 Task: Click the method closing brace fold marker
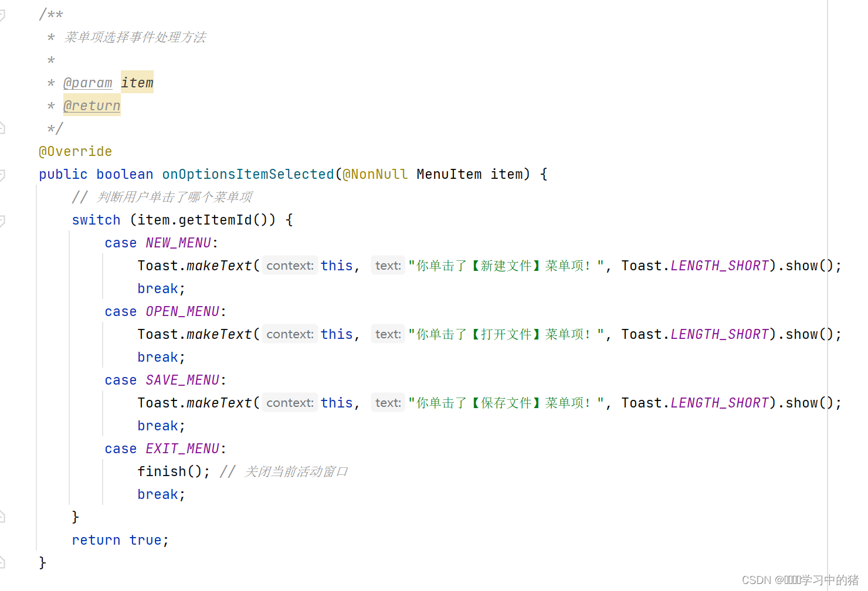pyautogui.click(x=2, y=562)
